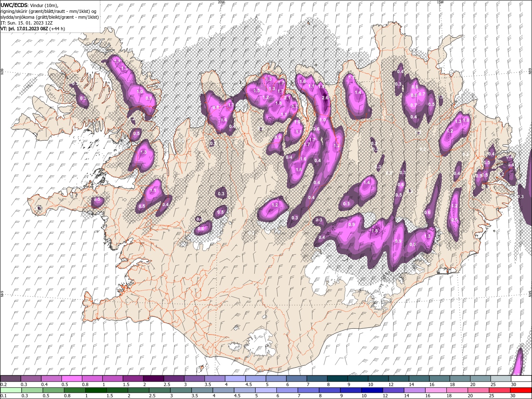Image resolution: width=532 pixels, height=399 pixels.
Task: Select upper legend swatch labeled 8 (dark teal)
Action: (x=337, y=379)
